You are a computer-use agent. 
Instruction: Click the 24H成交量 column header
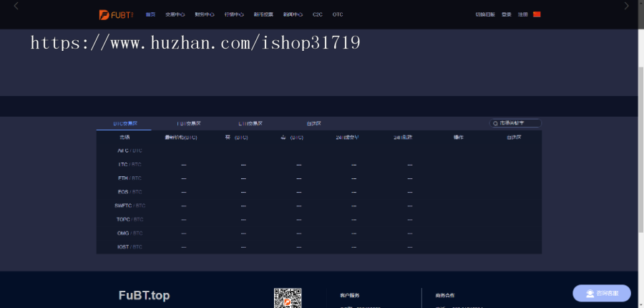[x=347, y=138]
